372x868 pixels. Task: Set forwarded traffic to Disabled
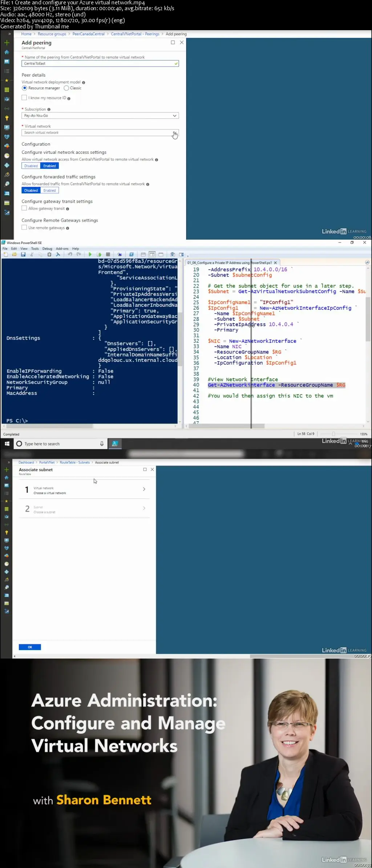31,191
